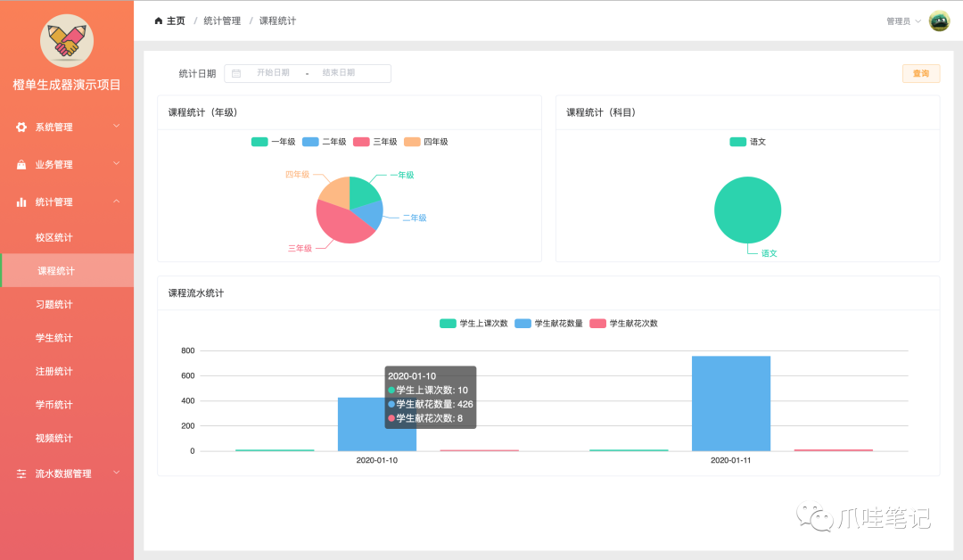The image size is (963, 560).
Task: Click the calendar icon in date field
Action: (235, 73)
